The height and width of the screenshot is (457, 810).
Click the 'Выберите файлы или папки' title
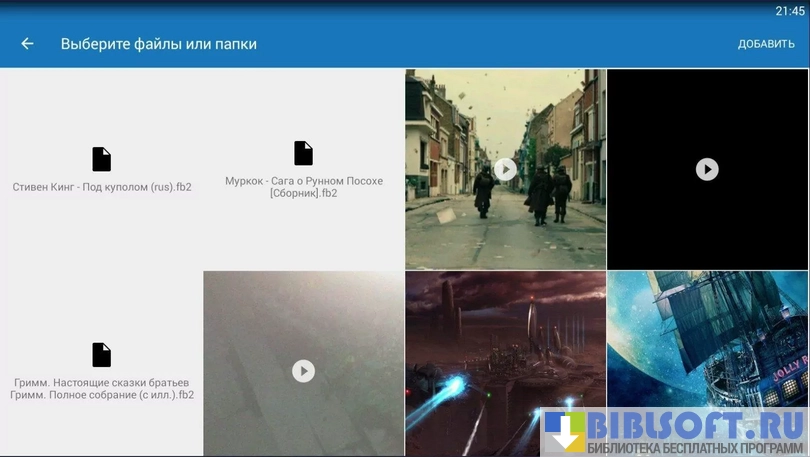pos(159,44)
